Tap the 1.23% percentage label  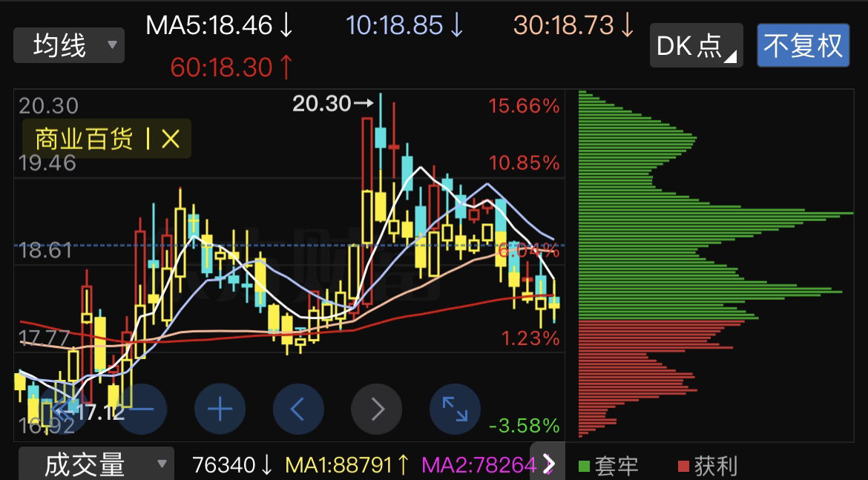(530, 338)
